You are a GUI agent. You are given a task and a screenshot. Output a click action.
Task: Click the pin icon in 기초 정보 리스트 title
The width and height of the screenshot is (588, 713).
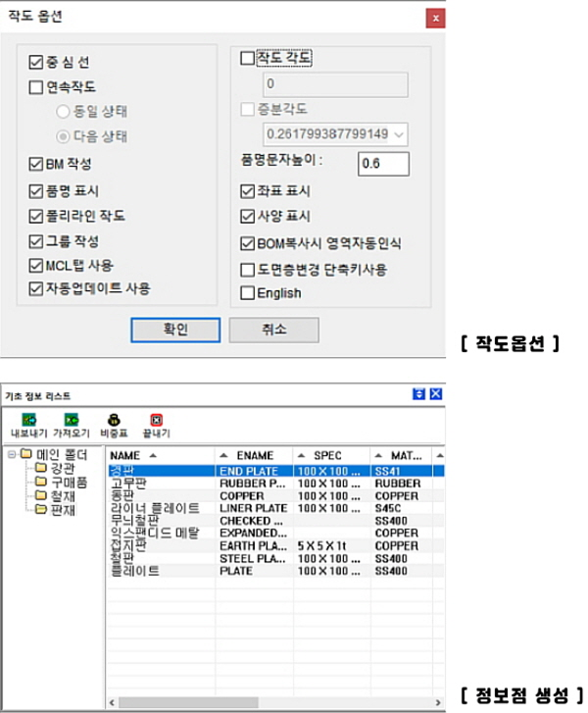click(418, 394)
